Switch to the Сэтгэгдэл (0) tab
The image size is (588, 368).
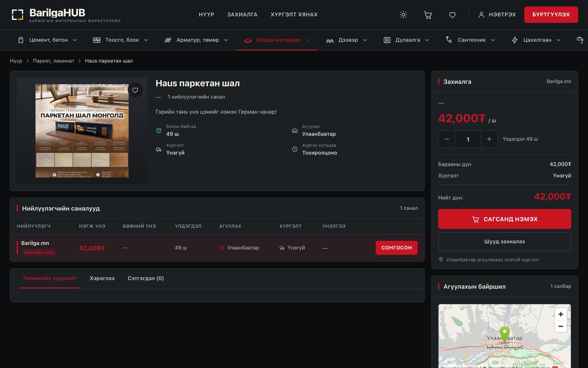point(146,278)
